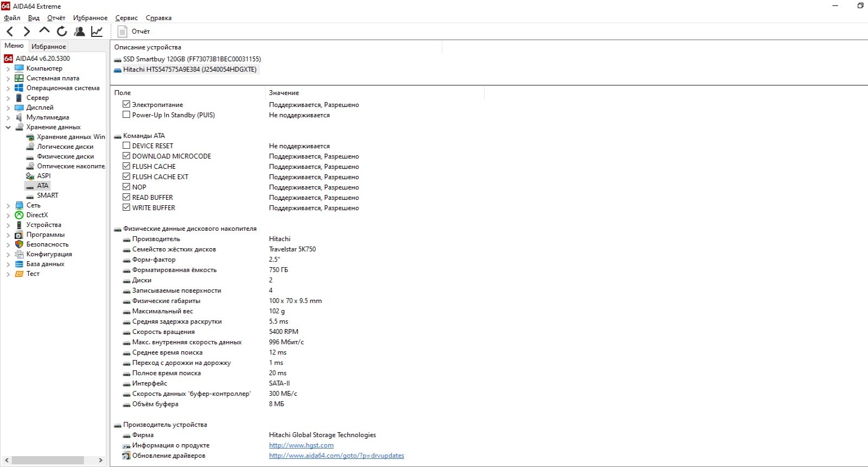Viewport: 868px width, 467px height.
Task: Select the Дисплей tree icon
Action: 19,108
